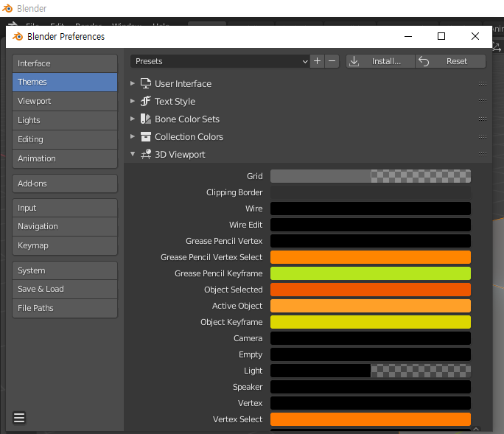This screenshot has height=434, width=504.
Task: Grab the Text Style panel drag handle
Action: (483, 101)
